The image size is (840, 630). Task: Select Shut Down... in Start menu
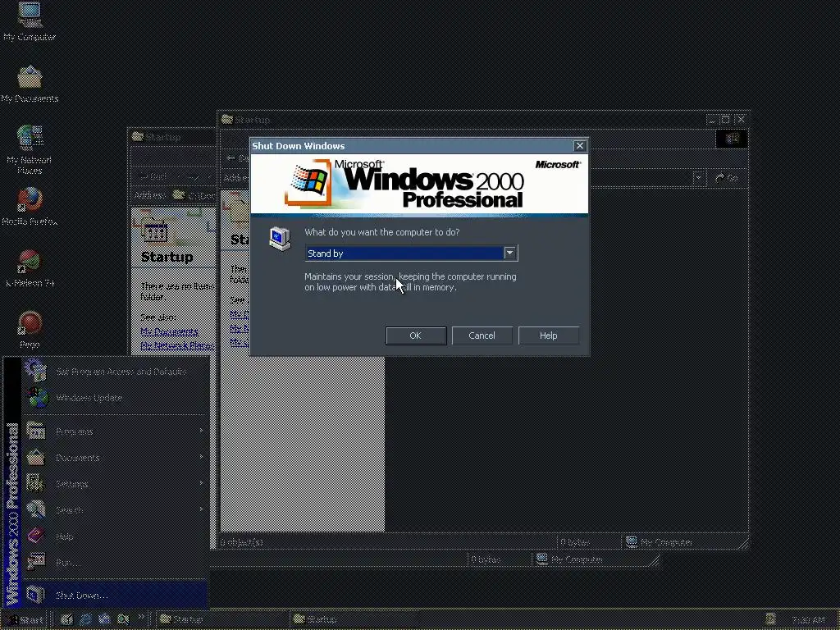(x=115, y=596)
